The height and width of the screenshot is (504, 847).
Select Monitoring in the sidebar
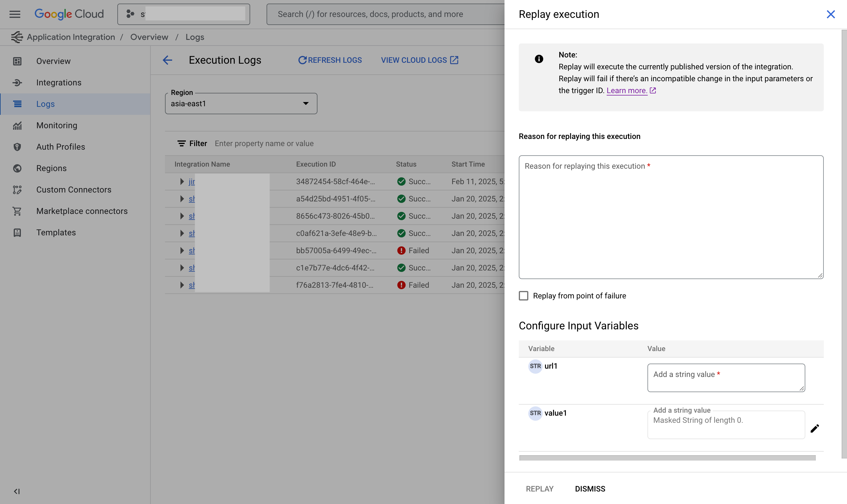point(57,125)
